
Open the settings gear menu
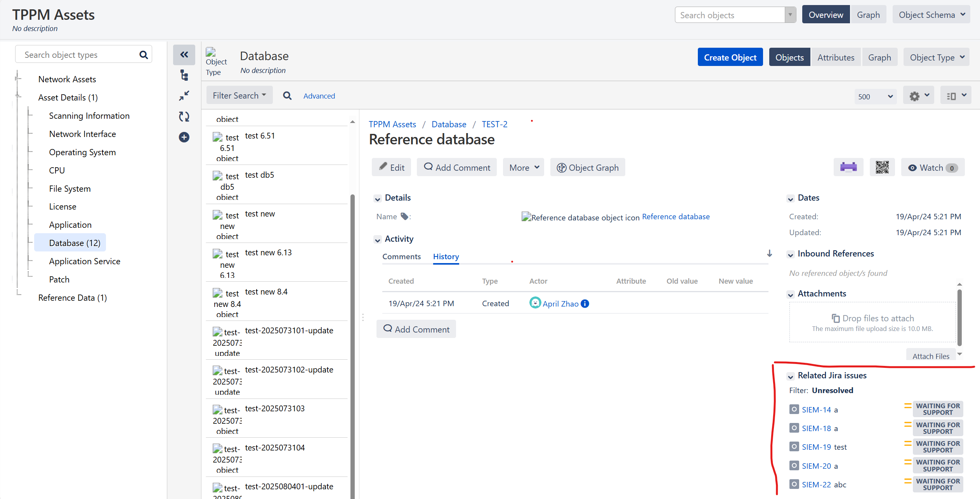click(918, 95)
